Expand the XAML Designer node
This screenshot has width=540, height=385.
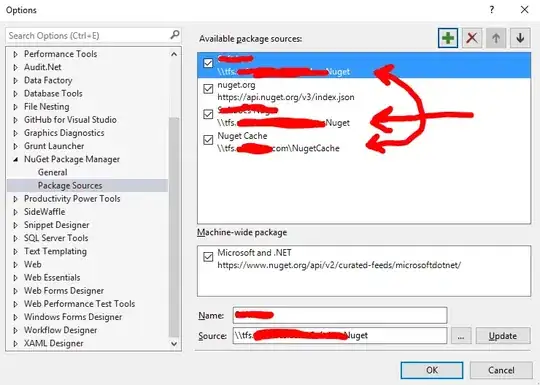click(15, 343)
